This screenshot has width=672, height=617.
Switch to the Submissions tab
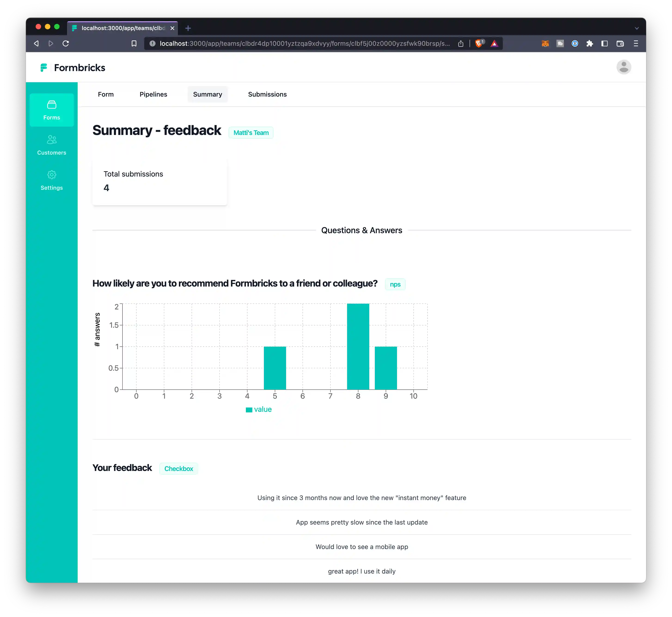pyautogui.click(x=267, y=95)
